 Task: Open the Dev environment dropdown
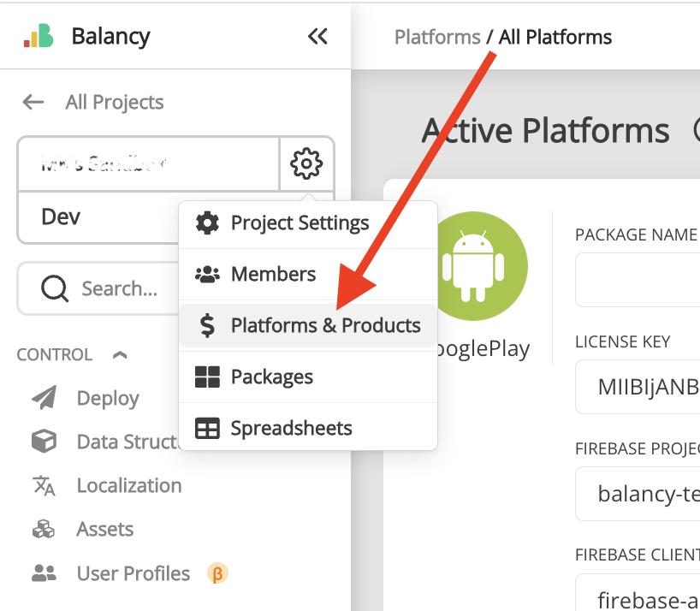[x=98, y=217]
